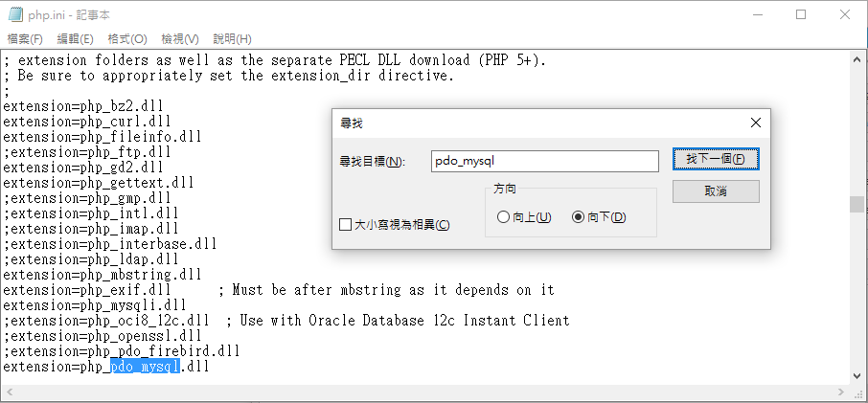Click the horizontal scrollbar right arrow

(841, 392)
